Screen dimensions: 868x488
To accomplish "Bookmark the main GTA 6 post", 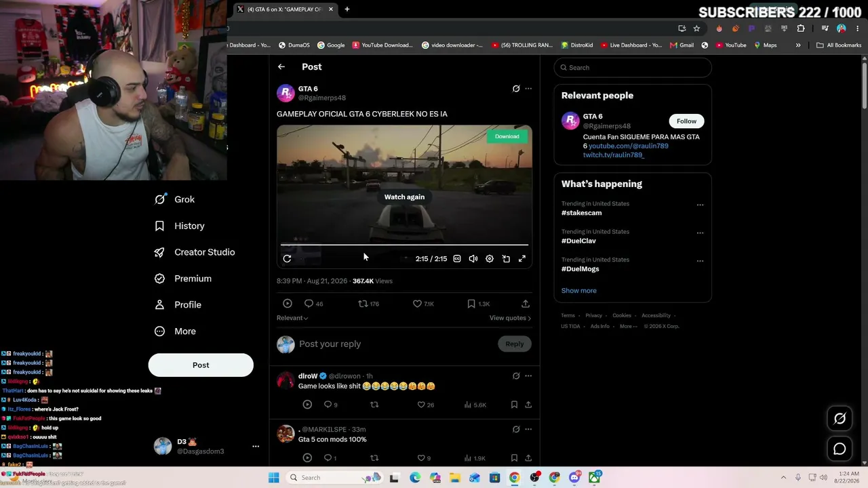I will pyautogui.click(x=478, y=304).
